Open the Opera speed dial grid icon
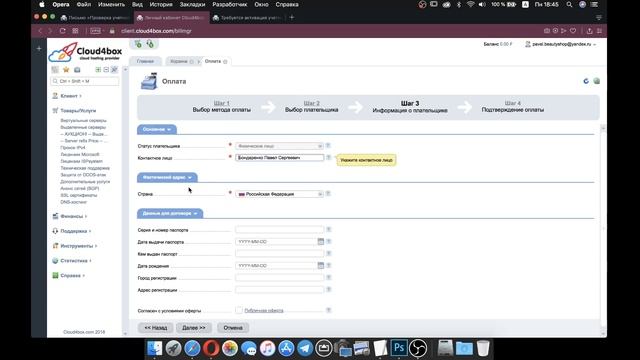This screenshot has height=360, width=640. (x=76, y=31)
